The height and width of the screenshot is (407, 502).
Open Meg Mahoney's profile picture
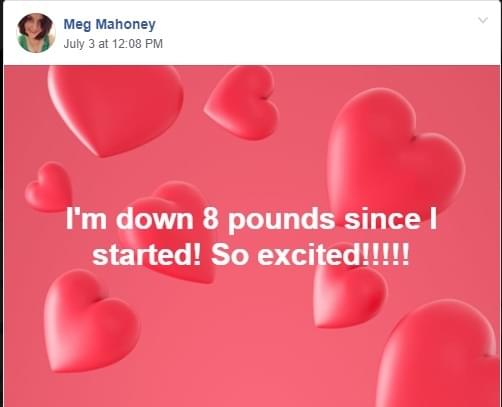[36, 33]
